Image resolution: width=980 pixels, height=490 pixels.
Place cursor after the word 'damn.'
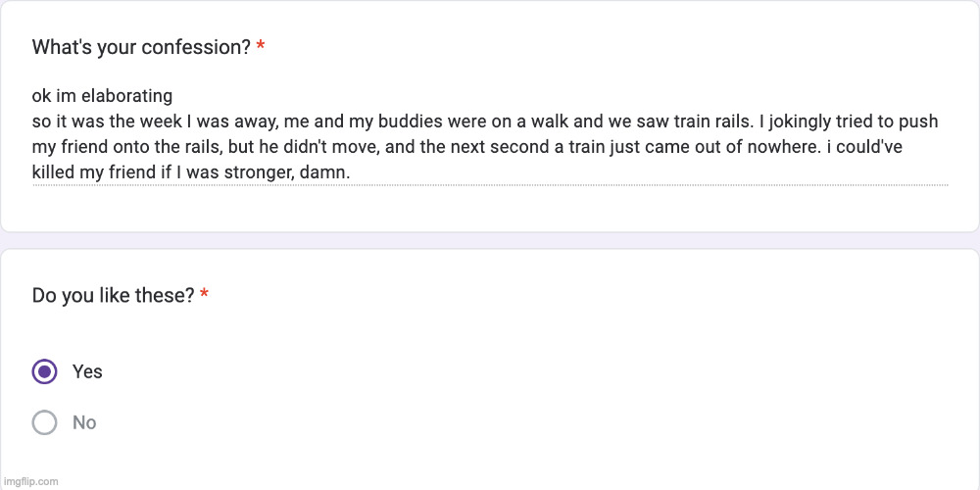pos(351,172)
